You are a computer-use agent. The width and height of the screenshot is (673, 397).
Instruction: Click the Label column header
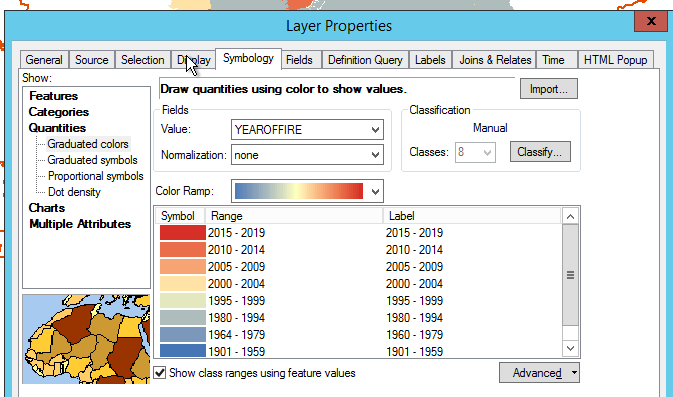pyautogui.click(x=472, y=215)
